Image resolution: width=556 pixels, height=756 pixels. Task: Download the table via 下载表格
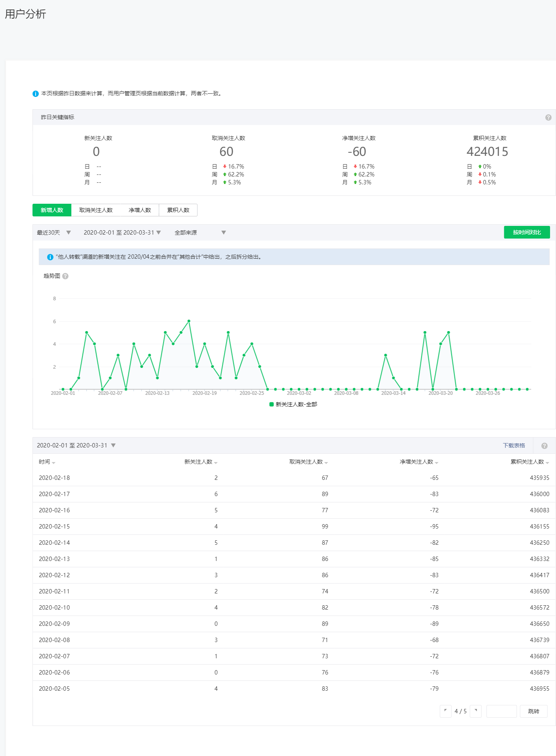(x=514, y=445)
